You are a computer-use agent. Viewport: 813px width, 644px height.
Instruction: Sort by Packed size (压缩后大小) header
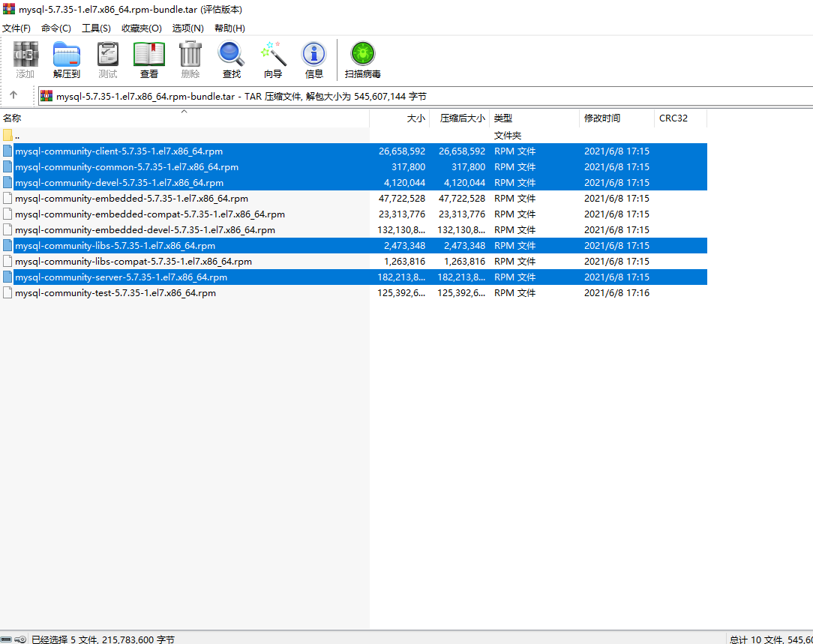coord(460,118)
